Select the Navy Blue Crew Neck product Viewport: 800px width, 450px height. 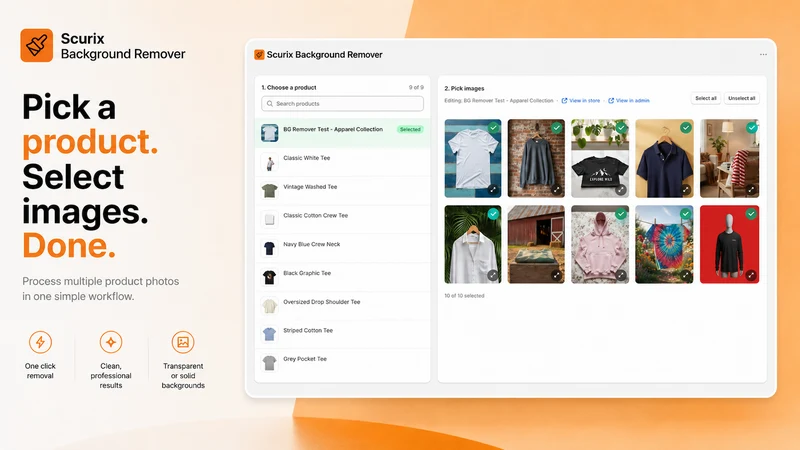point(342,248)
